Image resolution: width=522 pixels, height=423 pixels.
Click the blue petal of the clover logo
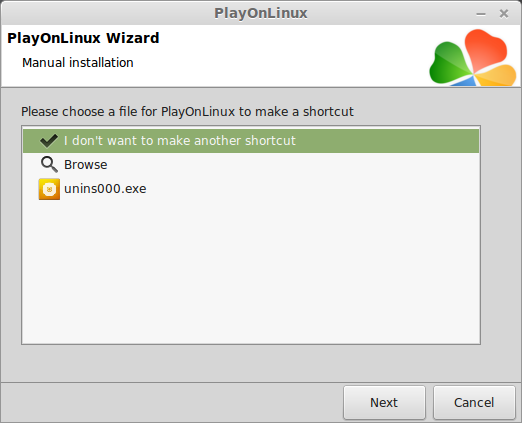(x=464, y=82)
